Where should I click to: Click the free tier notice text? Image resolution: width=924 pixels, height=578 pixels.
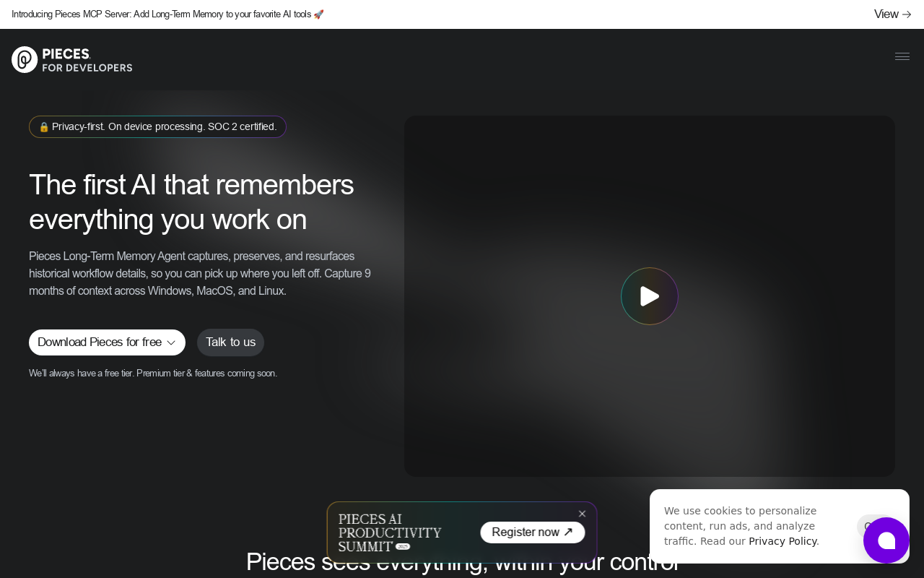pyautogui.click(x=153, y=374)
